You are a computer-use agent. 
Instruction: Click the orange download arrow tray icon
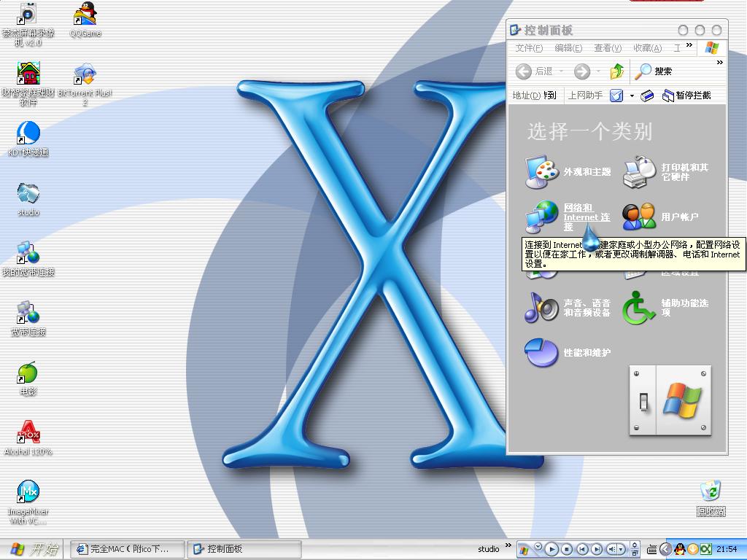[x=693, y=549]
